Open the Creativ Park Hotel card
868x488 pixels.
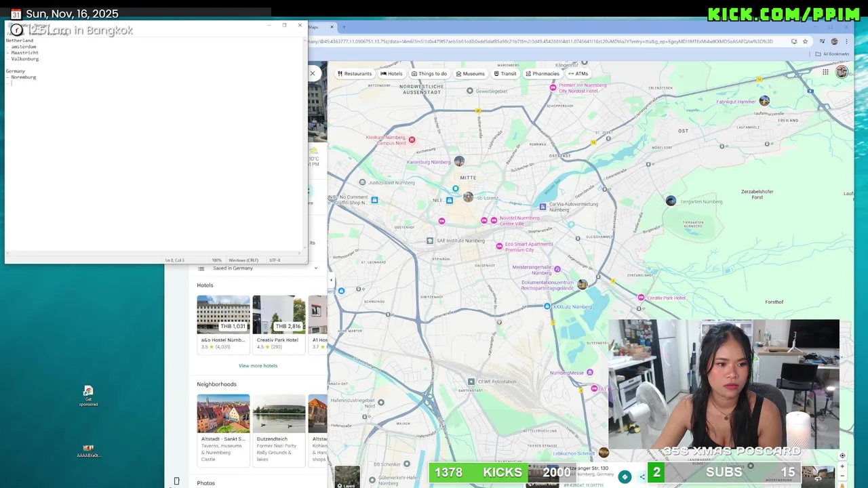coord(279,323)
